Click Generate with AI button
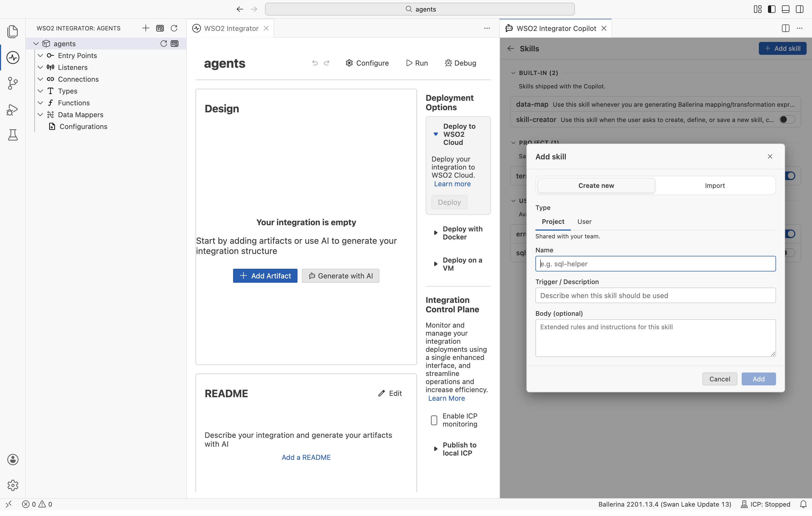The height and width of the screenshot is (516, 812). tap(340, 276)
